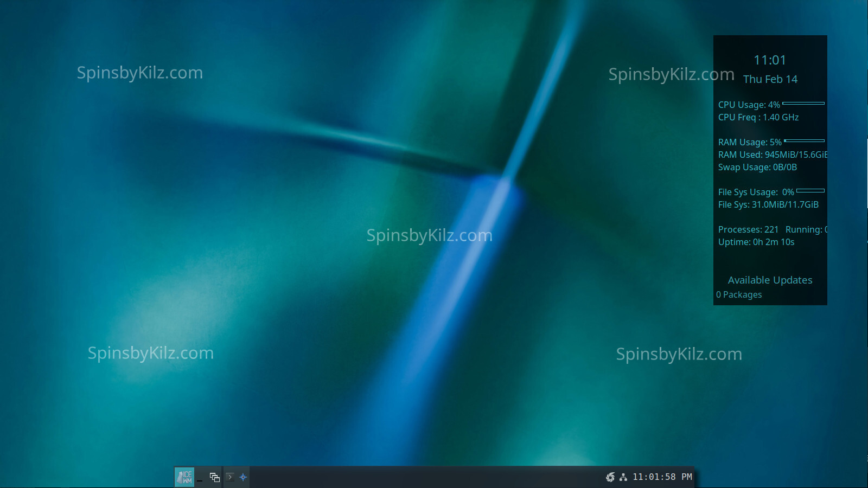Click the File Sys Usage bar

pos(810,191)
